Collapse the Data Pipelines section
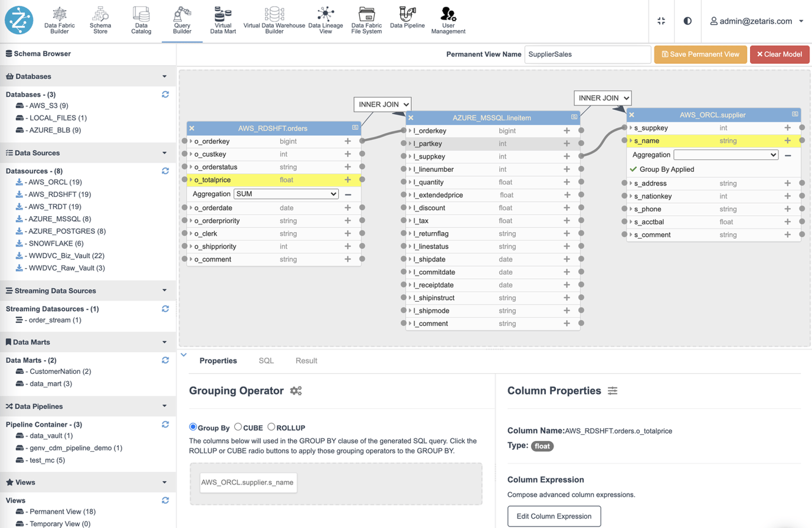Image resolution: width=812 pixels, height=528 pixels. point(164,406)
